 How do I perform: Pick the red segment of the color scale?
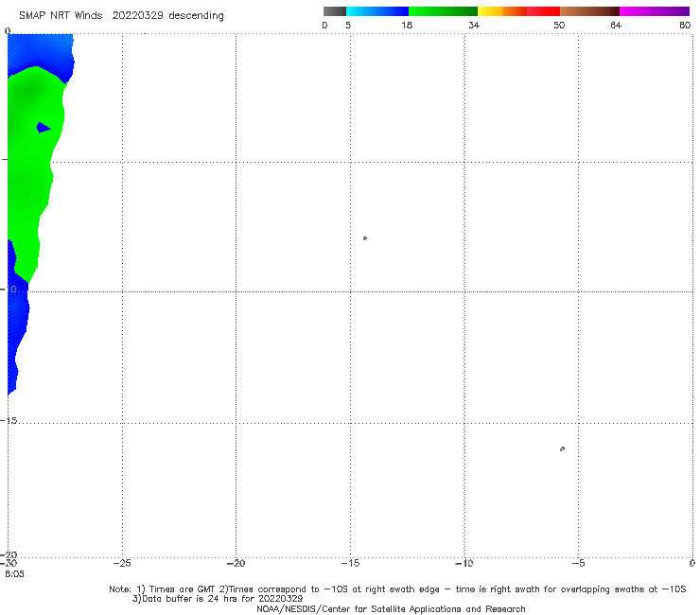click(543, 11)
